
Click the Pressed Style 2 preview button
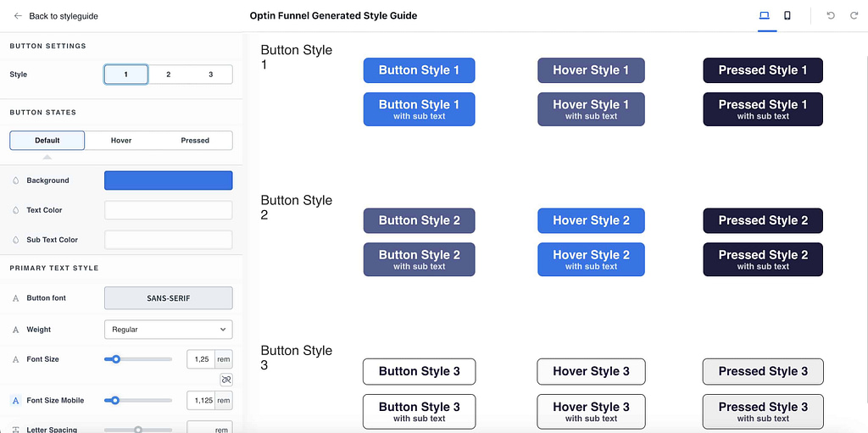click(x=763, y=220)
